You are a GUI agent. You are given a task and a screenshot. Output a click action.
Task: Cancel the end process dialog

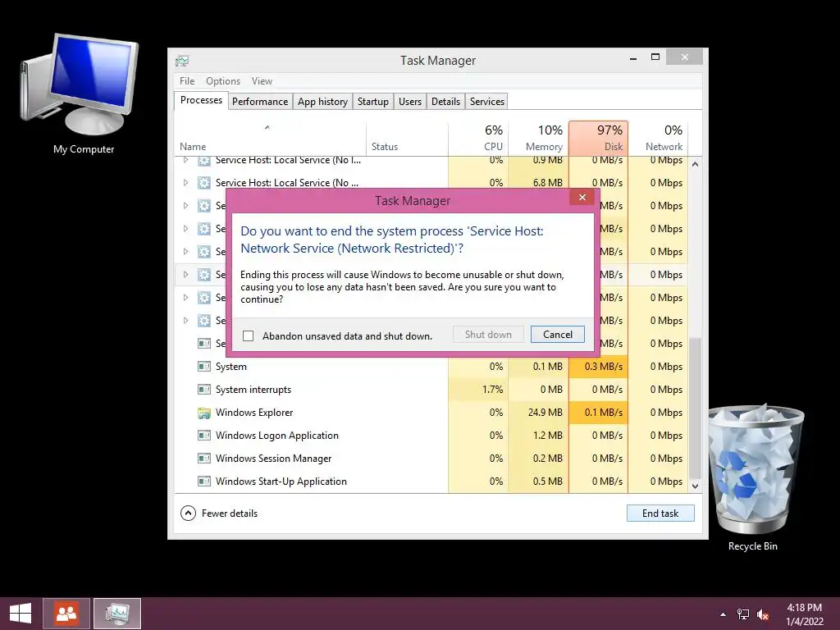coord(558,335)
